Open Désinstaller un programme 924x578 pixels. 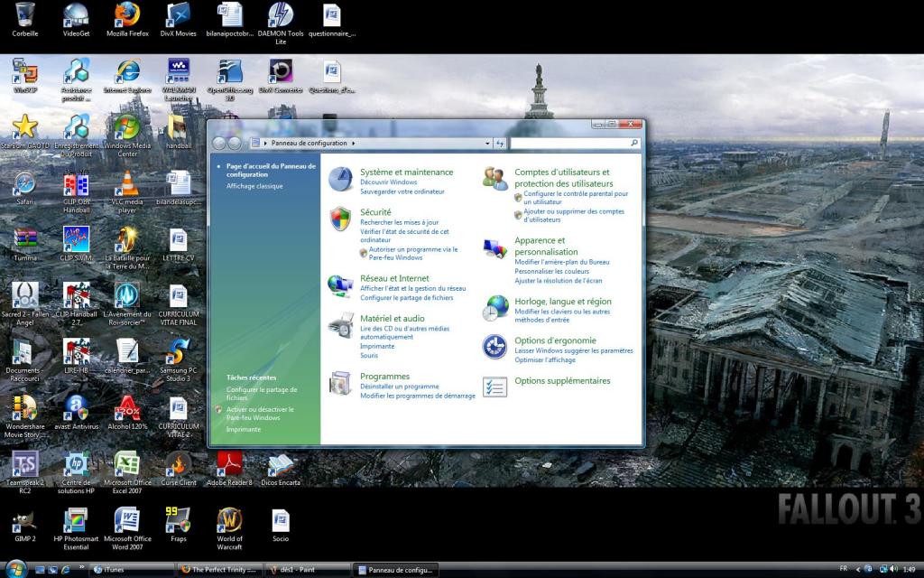(400, 387)
